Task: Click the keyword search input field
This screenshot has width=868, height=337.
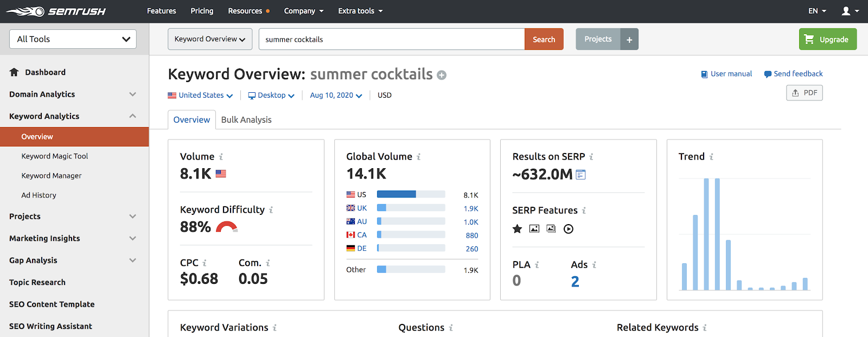Action: (392, 39)
